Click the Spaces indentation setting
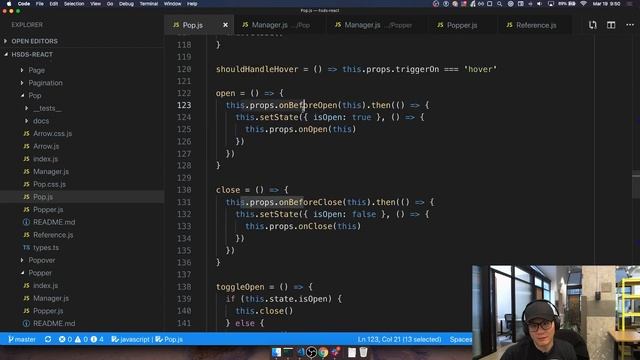 pos(461,339)
